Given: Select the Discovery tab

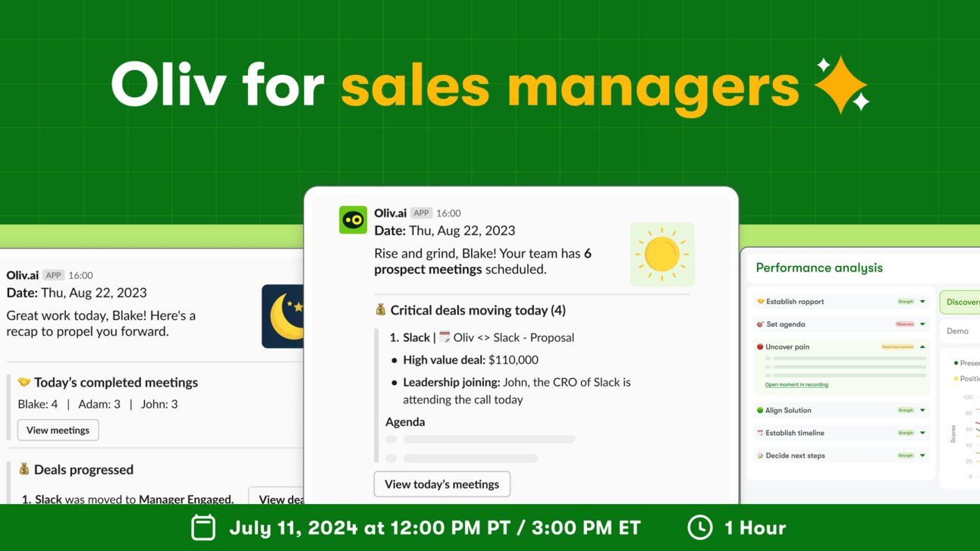Looking at the screenshot, I should tap(960, 302).
